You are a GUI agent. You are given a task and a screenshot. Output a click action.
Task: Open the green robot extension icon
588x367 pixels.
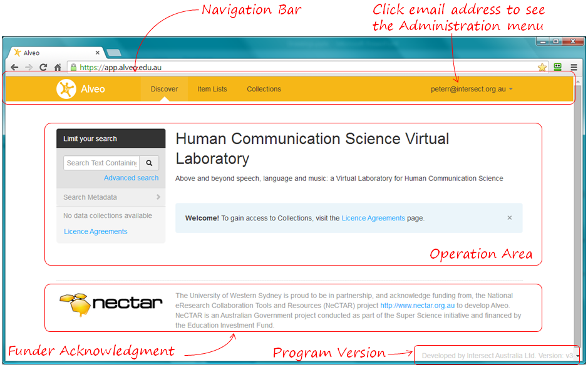click(557, 67)
